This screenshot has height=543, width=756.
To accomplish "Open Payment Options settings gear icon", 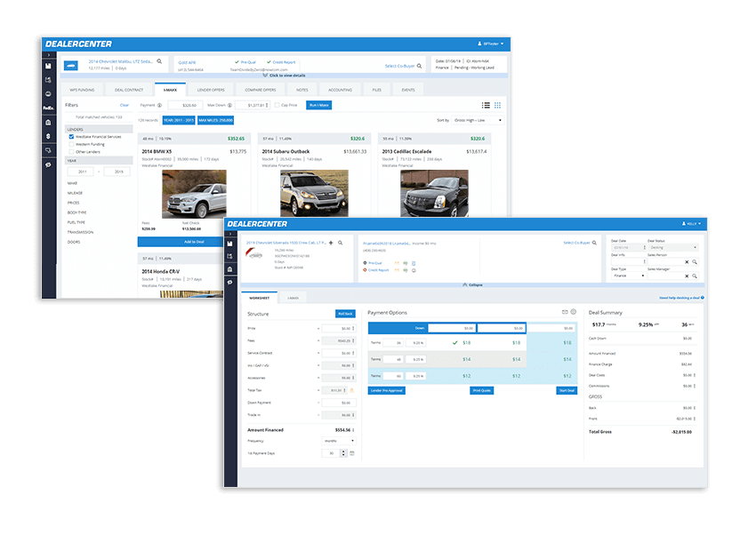I will [x=574, y=312].
